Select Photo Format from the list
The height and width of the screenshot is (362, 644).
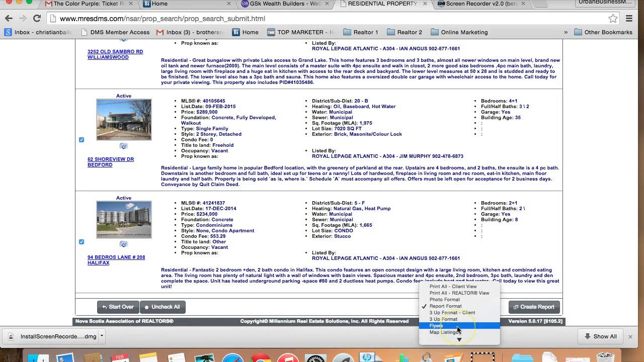click(459, 300)
